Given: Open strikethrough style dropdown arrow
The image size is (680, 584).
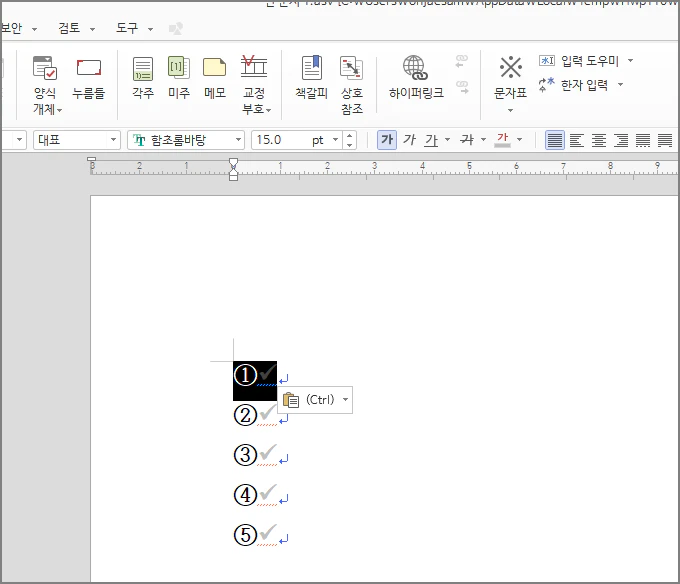Looking at the screenshot, I should [x=484, y=140].
